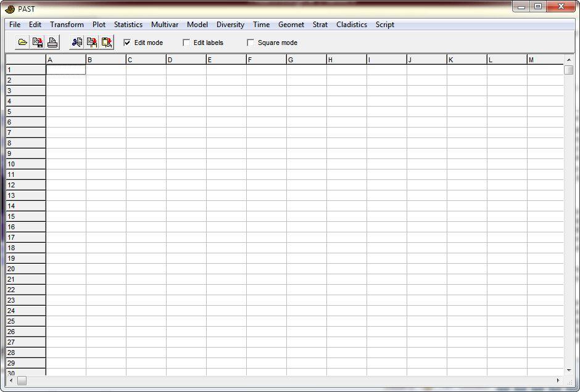Select row 2 header

26,80
